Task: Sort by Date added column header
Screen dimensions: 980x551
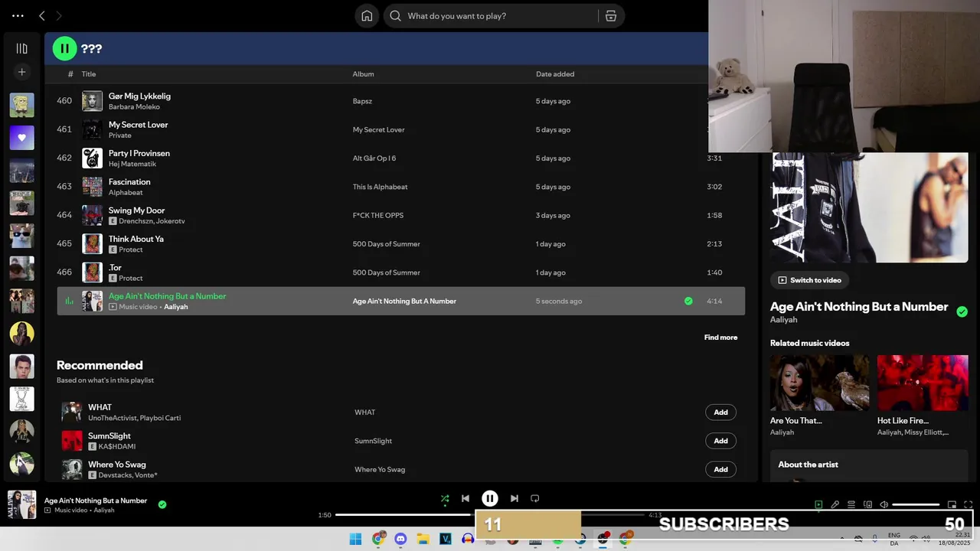Action: (555, 74)
